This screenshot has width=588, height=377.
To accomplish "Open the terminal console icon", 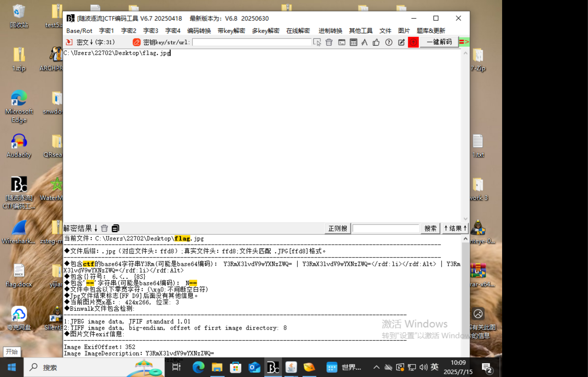I will [342, 42].
